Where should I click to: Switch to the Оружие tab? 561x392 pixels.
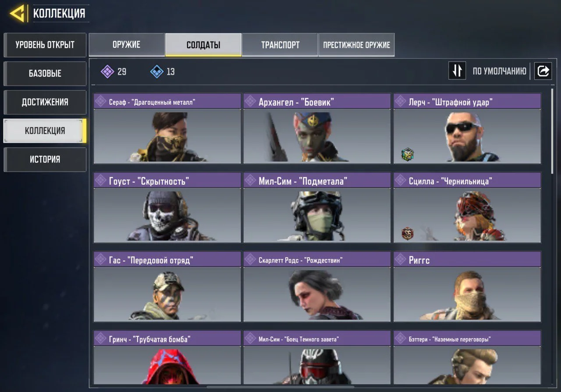click(x=127, y=45)
